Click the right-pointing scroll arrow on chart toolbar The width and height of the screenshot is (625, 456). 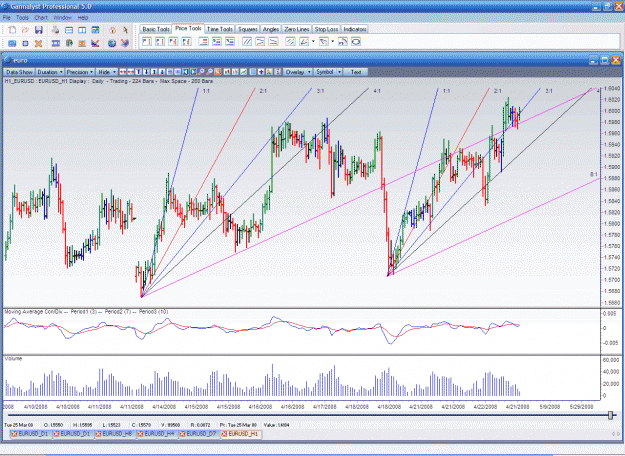tap(193, 72)
